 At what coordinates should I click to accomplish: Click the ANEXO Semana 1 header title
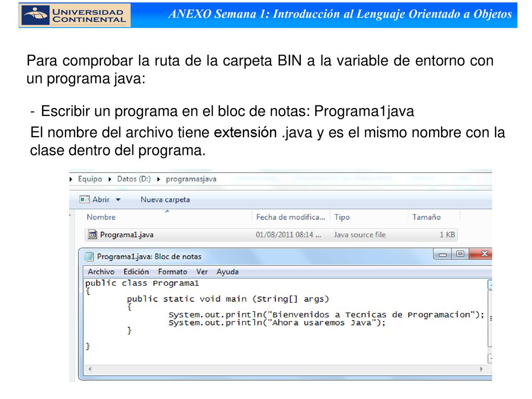click(x=340, y=14)
